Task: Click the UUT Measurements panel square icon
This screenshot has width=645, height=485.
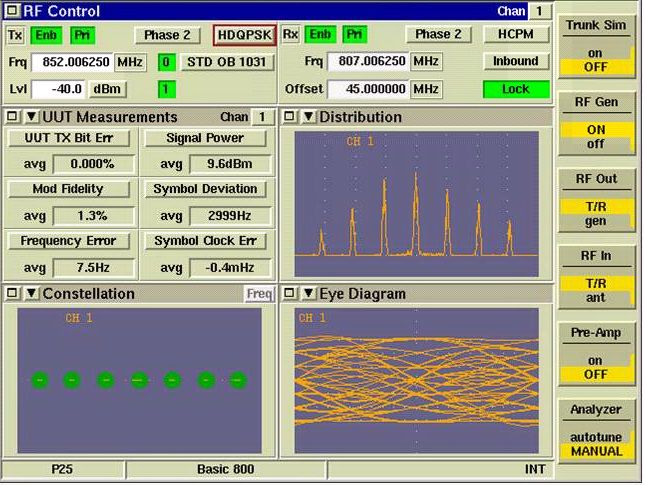Action: [12, 117]
